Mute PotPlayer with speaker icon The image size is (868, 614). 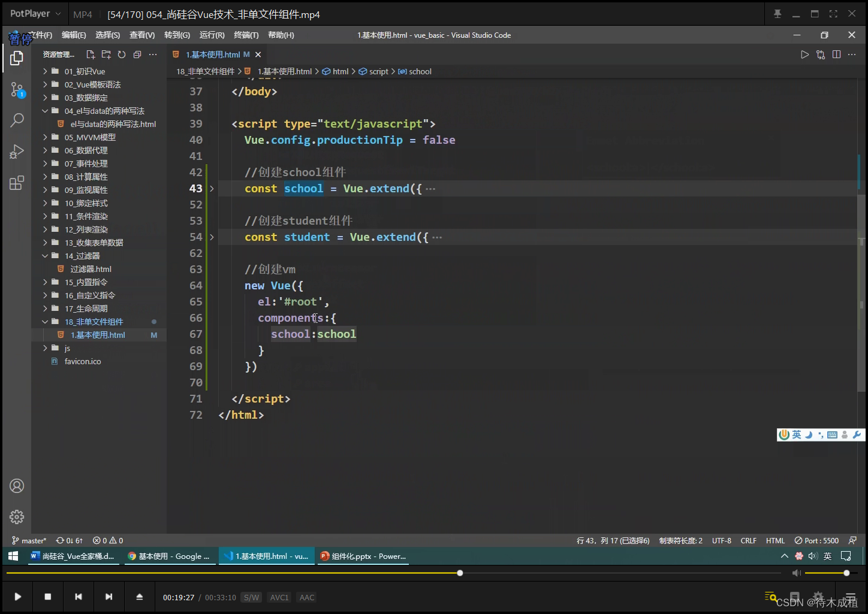tap(797, 573)
